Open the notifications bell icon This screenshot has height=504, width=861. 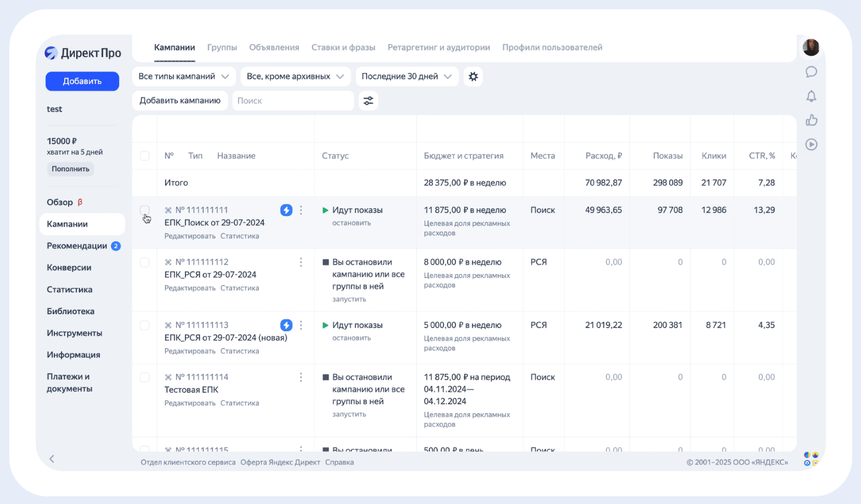click(811, 97)
